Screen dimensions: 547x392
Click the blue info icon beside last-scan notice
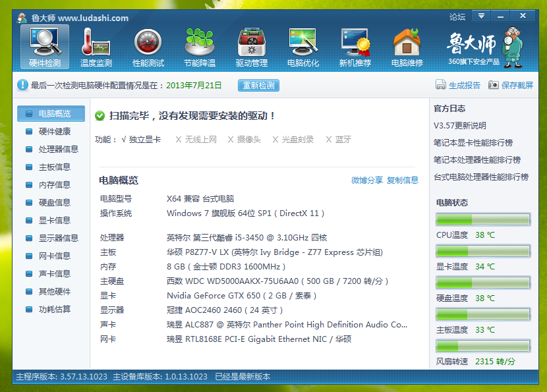(22, 85)
